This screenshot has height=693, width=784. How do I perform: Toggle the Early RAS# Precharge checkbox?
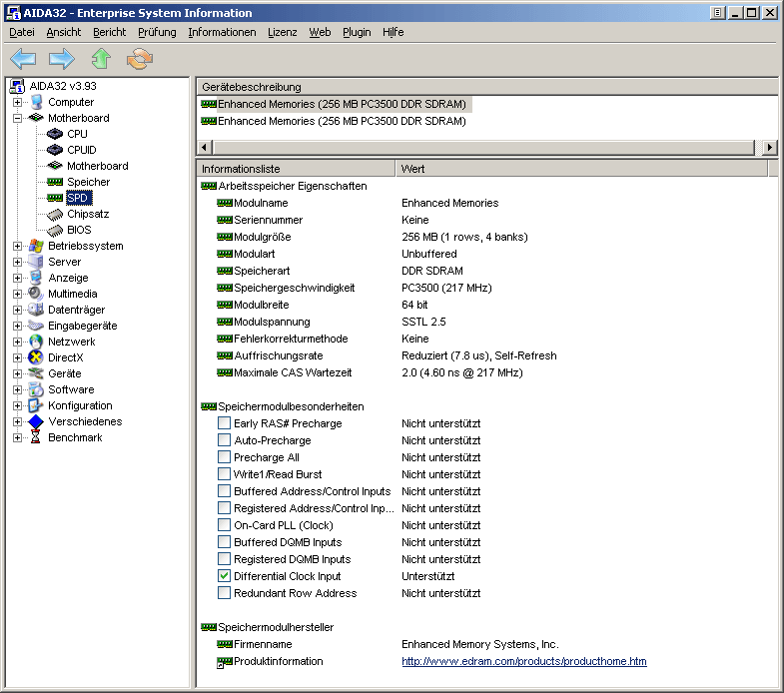224,423
